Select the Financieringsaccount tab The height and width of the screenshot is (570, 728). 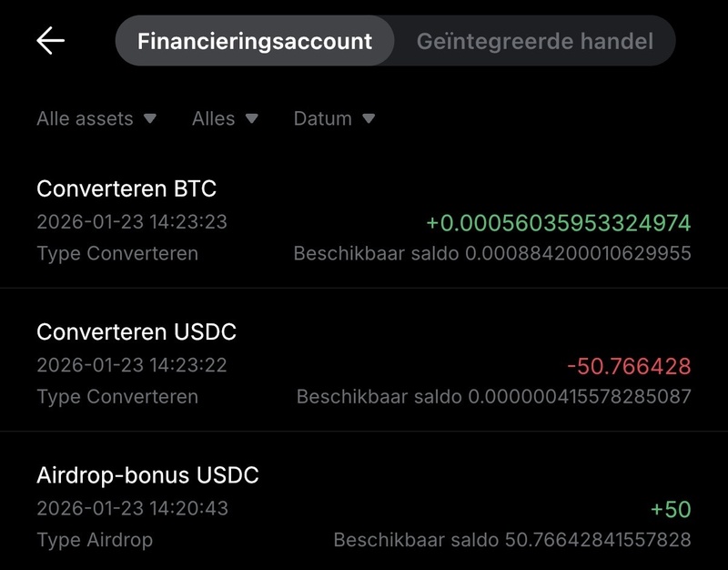click(x=257, y=40)
